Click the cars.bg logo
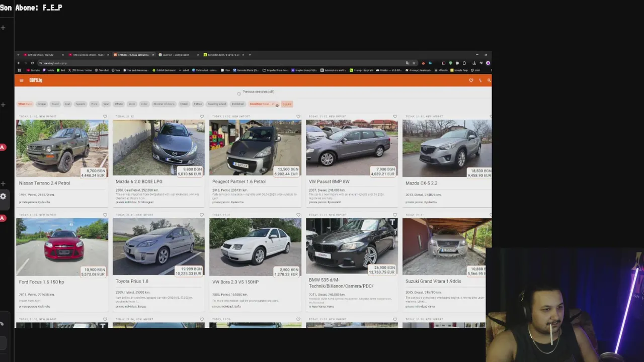The image size is (644, 362). [36, 80]
